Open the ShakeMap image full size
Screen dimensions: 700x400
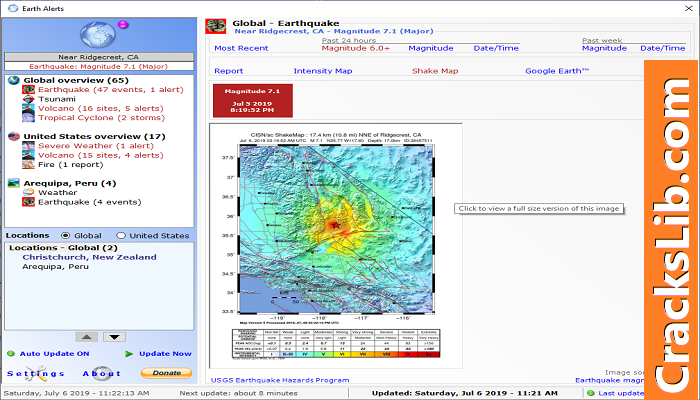coord(336,246)
